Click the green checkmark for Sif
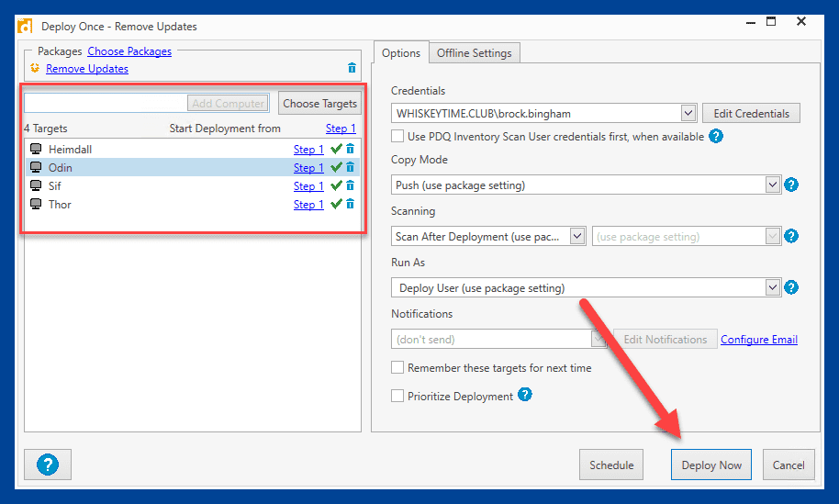This screenshot has width=839, height=504. click(336, 185)
